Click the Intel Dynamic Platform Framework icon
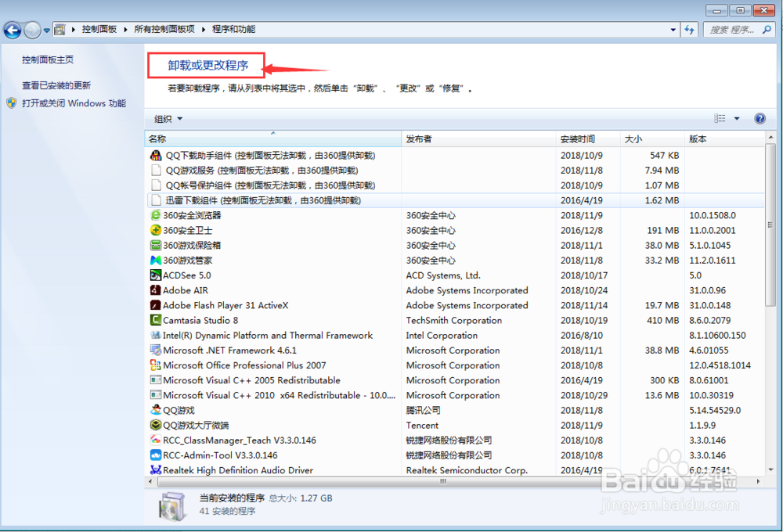This screenshot has height=532, width=783. (156, 335)
